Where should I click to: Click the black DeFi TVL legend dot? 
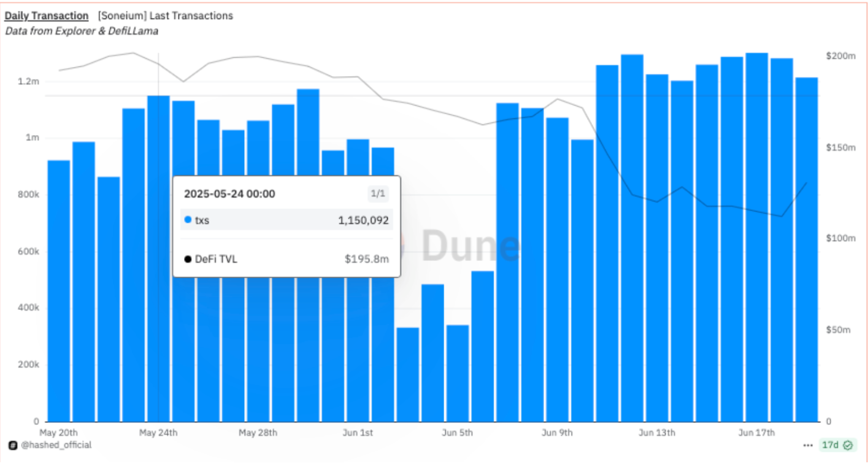[x=188, y=259]
